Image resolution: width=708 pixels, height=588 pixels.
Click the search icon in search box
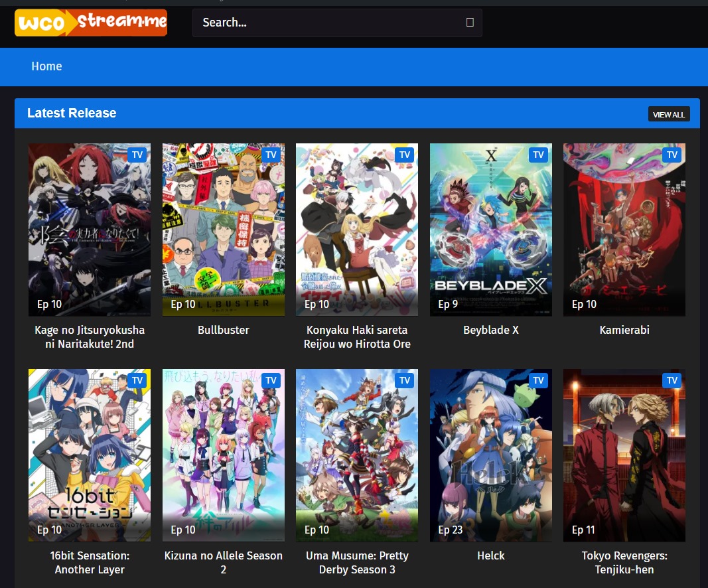(470, 22)
